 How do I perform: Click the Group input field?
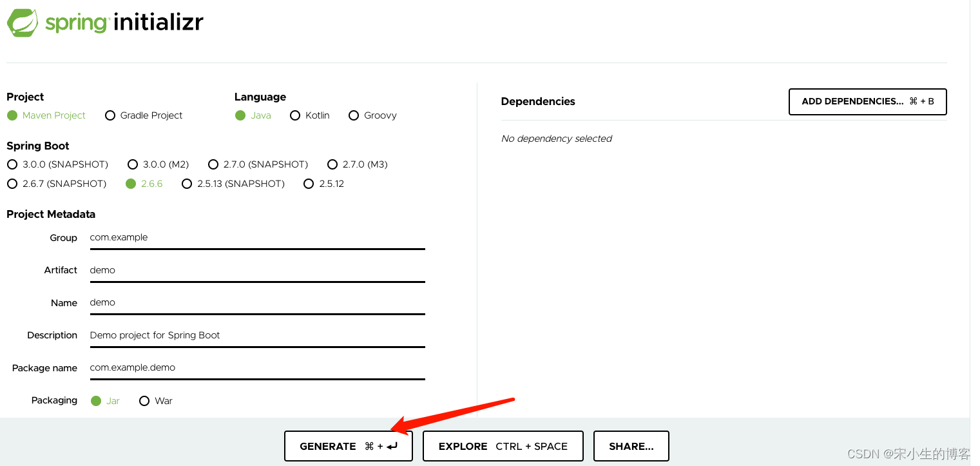pos(257,237)
